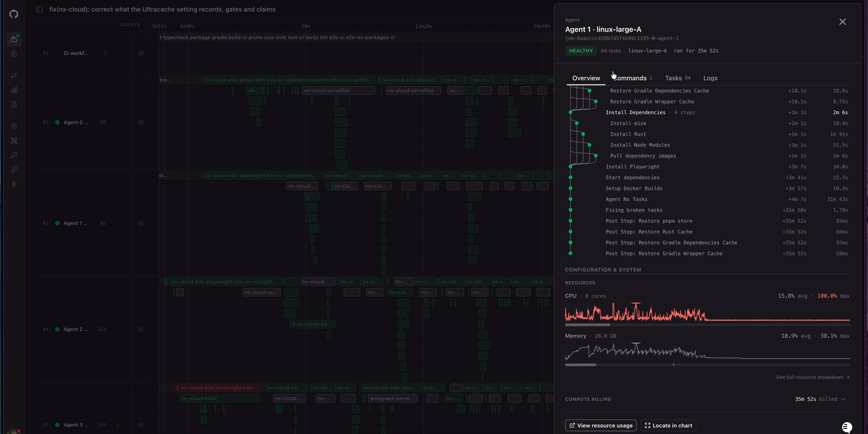
Task: Click the red failed nx-cloud-e2e-playwright task bar
Action: click(x=217, y=388)
